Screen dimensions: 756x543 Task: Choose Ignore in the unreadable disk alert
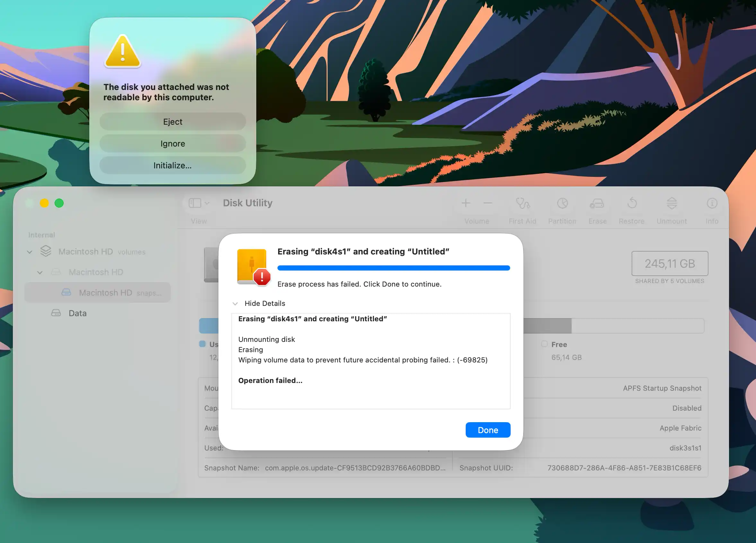172,143
